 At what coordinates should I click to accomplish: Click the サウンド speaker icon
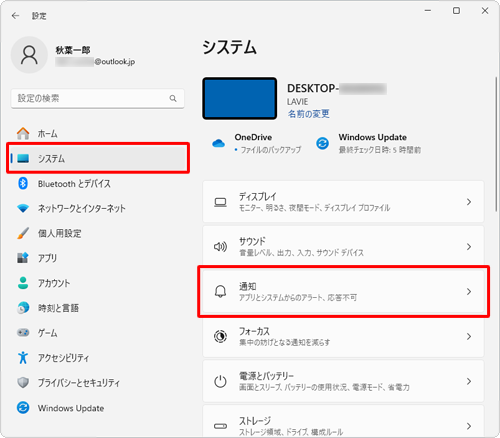220,247
